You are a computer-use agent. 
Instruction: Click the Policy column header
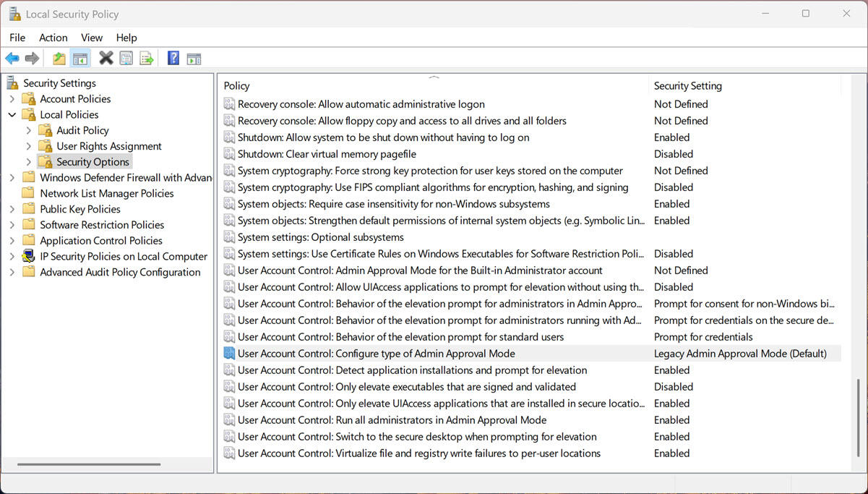point(434,86)
